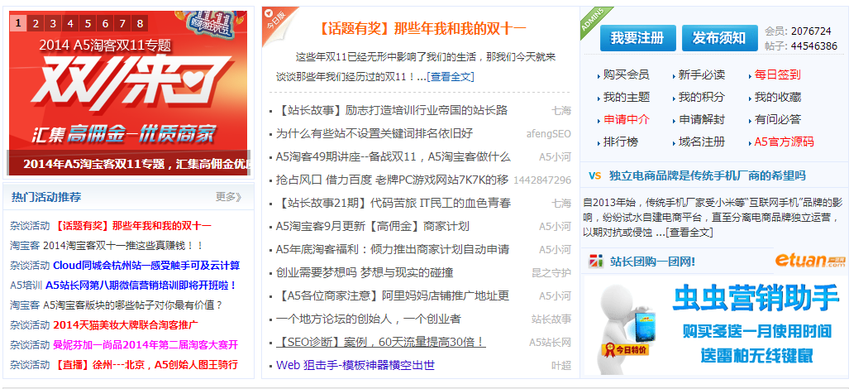Open post 为什么有些站不设置关键词排名依旧好
Image resolution: width=868 pixels, height=389 pixels.
pyautogui.click(x=374, y=133)
